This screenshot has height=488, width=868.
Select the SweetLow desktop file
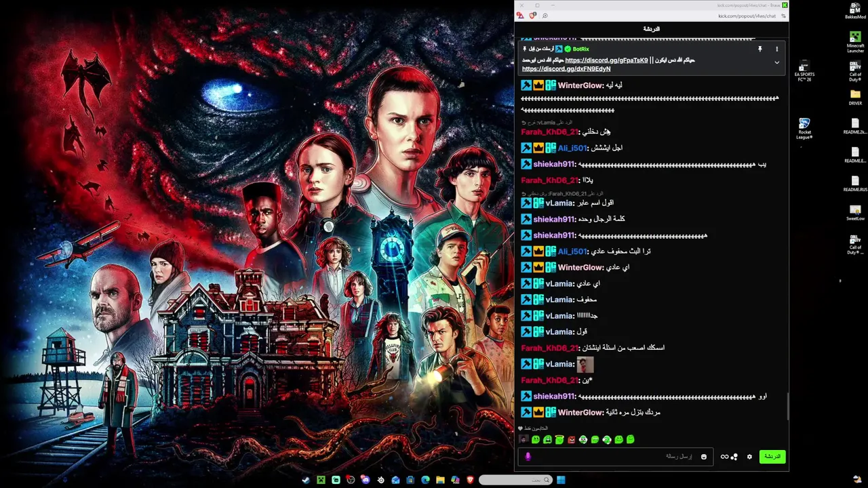click(x=855, y=212)
